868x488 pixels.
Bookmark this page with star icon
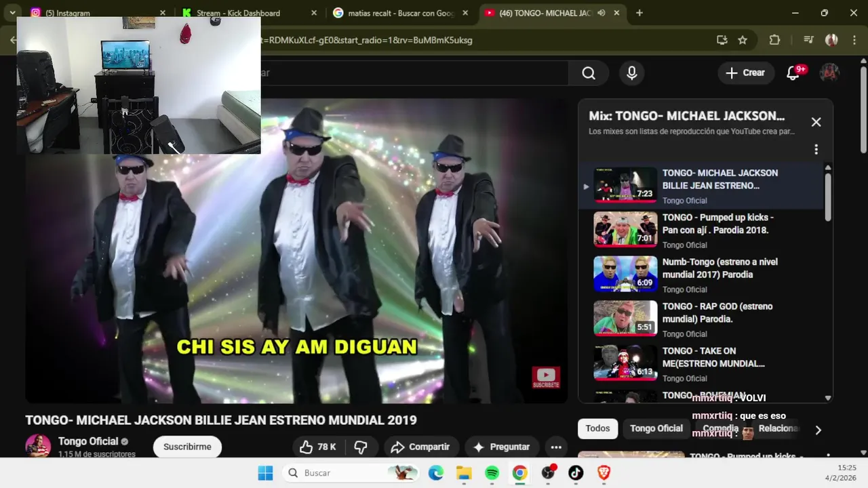[x=743, y=40]
